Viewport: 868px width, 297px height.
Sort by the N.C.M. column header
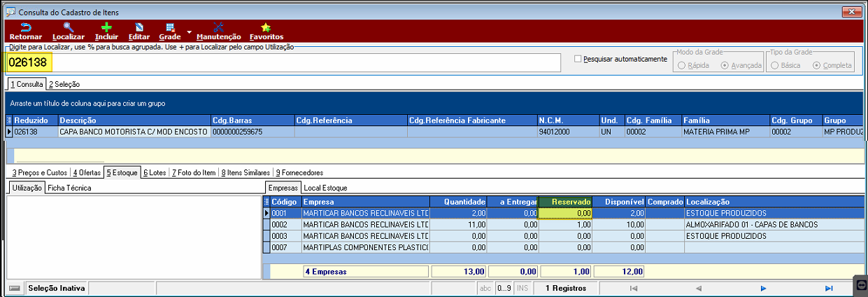(568, 120)
